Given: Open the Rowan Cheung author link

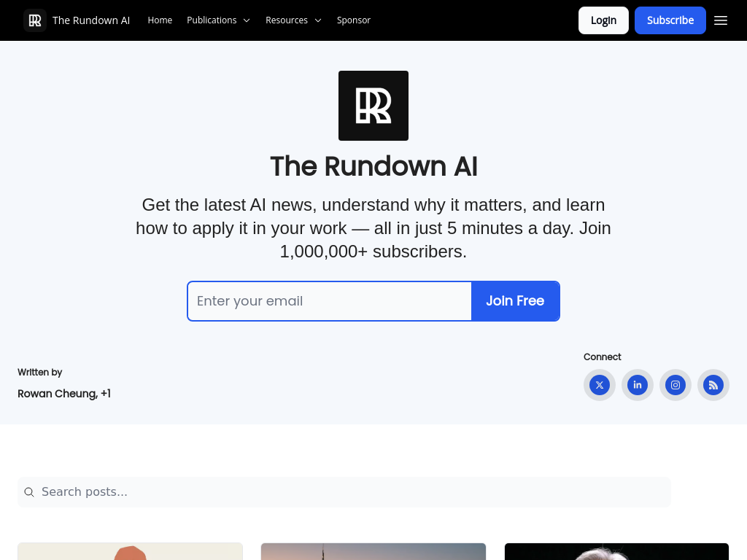Looking at the screenshot, I should pos(58,394).
